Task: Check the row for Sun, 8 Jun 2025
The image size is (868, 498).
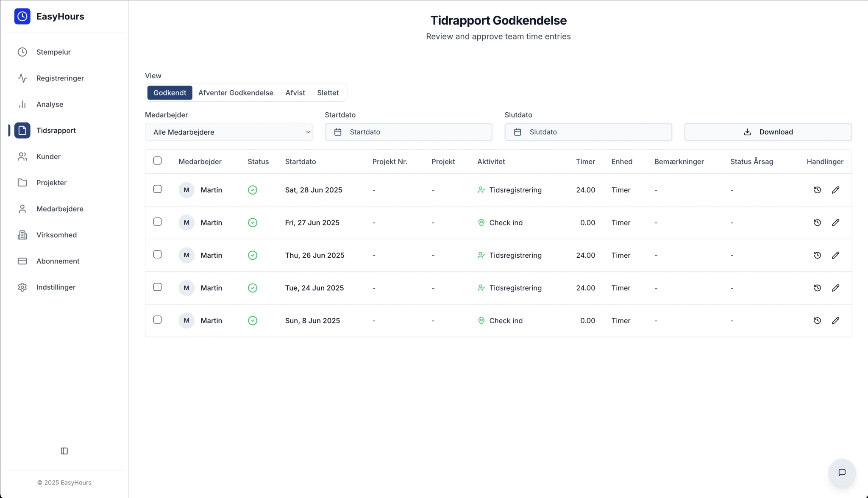Action: [x=157, y=320]
